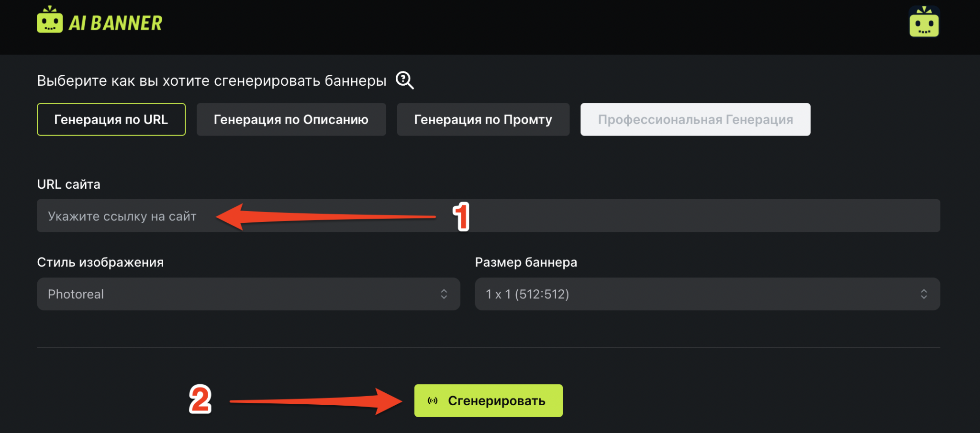Open the Профессиональная Генерация tab
980x433 pixels.
[695, 119]
